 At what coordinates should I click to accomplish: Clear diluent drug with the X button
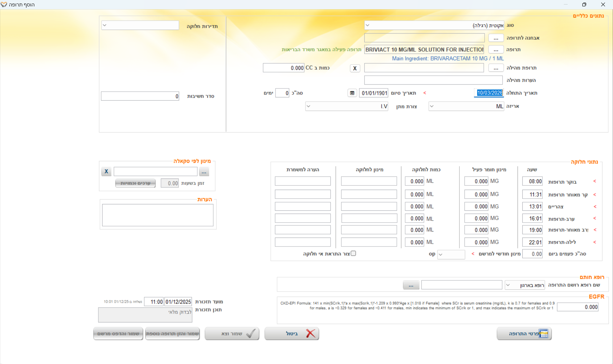pos(355,68)
